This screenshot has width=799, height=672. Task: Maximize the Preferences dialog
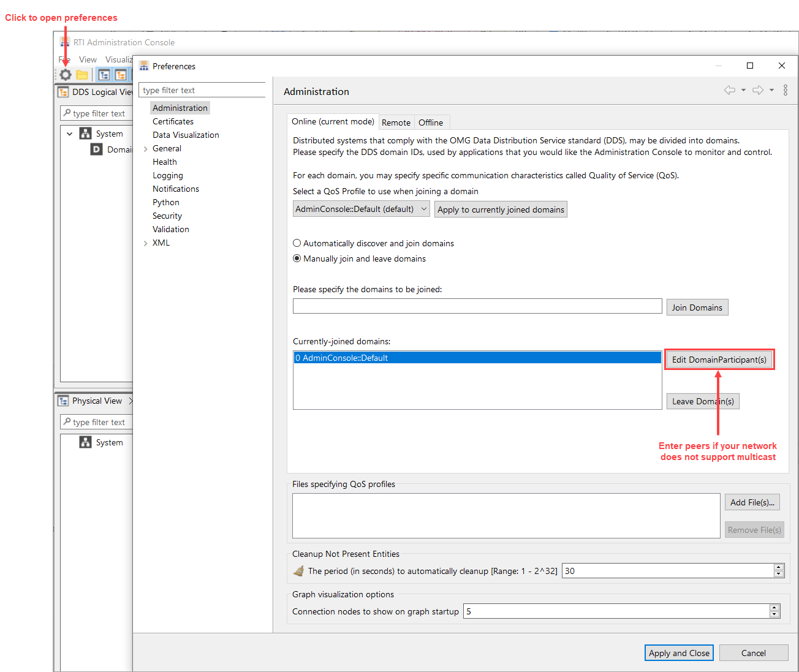point(749,66)
